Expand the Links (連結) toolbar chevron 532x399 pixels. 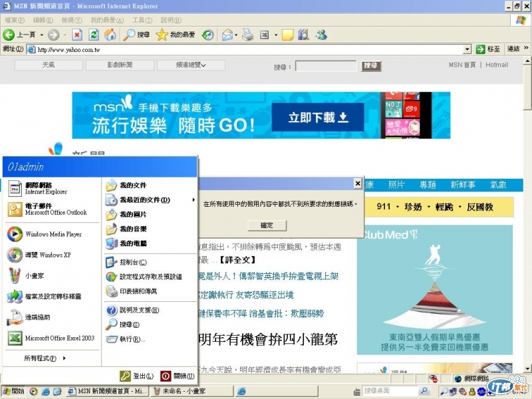(526, 48)
